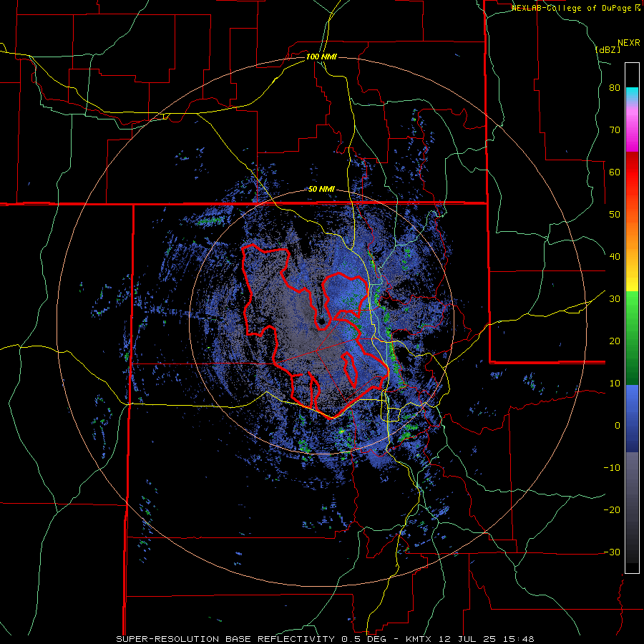Screen dimensions: 644x644
Task: Click the green band of the color scale
Action: pos(632,338)
